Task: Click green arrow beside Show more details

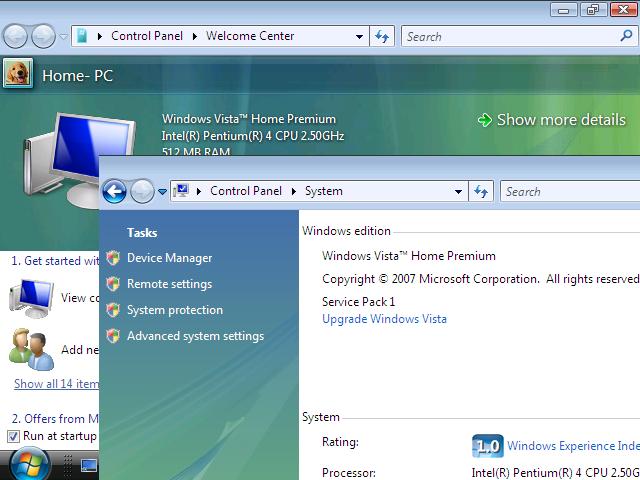Action: tap(484, 120)
